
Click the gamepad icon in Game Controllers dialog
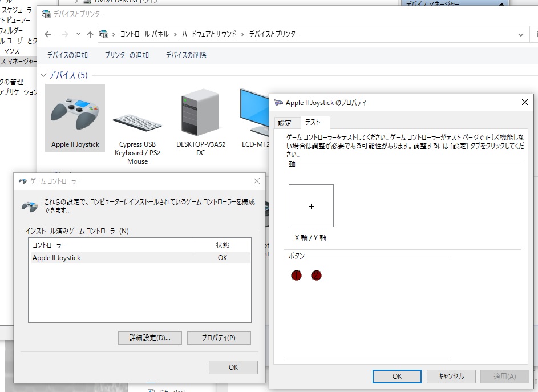[30, 207]
